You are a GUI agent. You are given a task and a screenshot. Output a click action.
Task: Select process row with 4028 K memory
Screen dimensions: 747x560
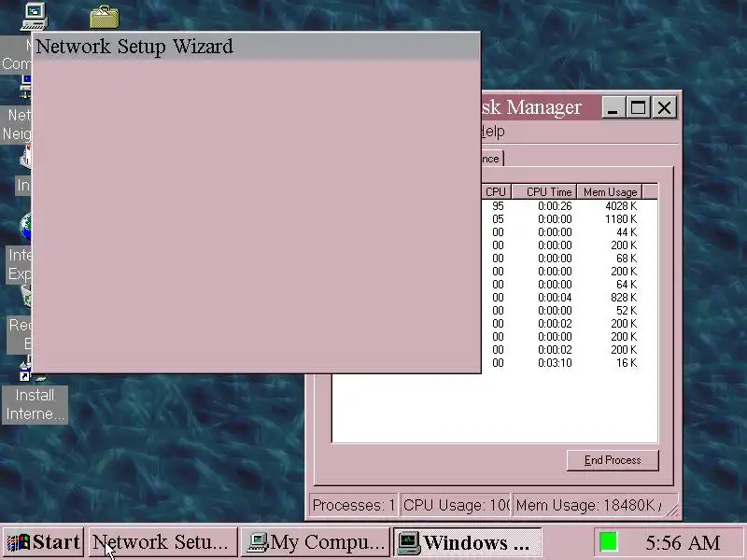[570, 206]
